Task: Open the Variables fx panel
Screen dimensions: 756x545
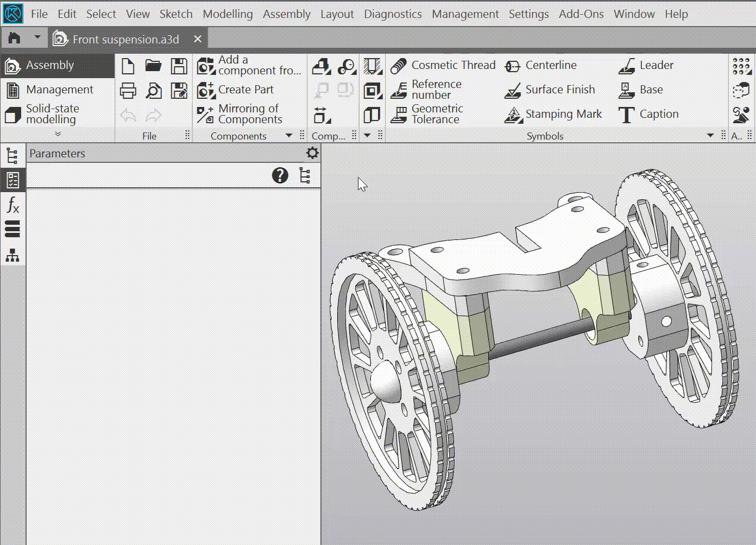Action: point(12,205)
